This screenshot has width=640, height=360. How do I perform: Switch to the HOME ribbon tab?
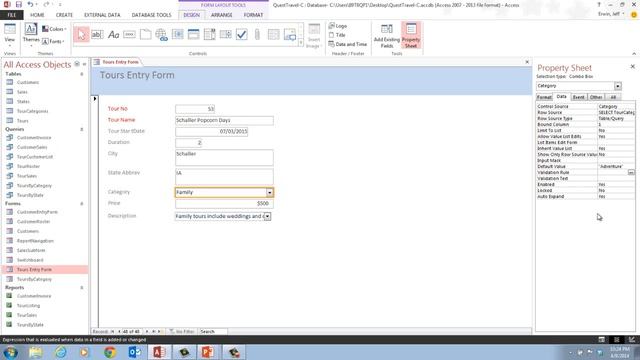[x=37, y=15]
